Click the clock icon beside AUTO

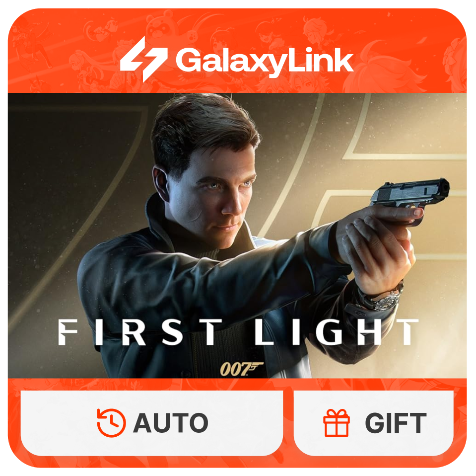pos(111,423)
